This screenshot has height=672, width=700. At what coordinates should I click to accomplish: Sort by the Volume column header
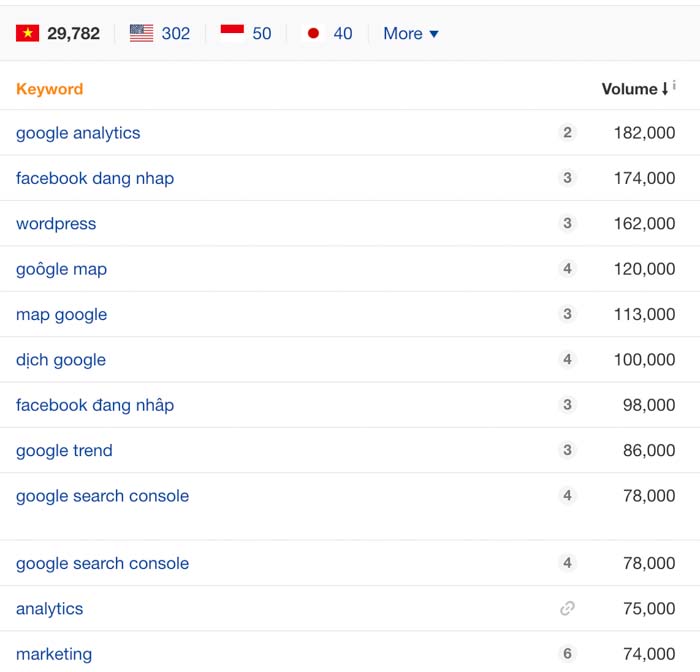(x=635, y=89)
